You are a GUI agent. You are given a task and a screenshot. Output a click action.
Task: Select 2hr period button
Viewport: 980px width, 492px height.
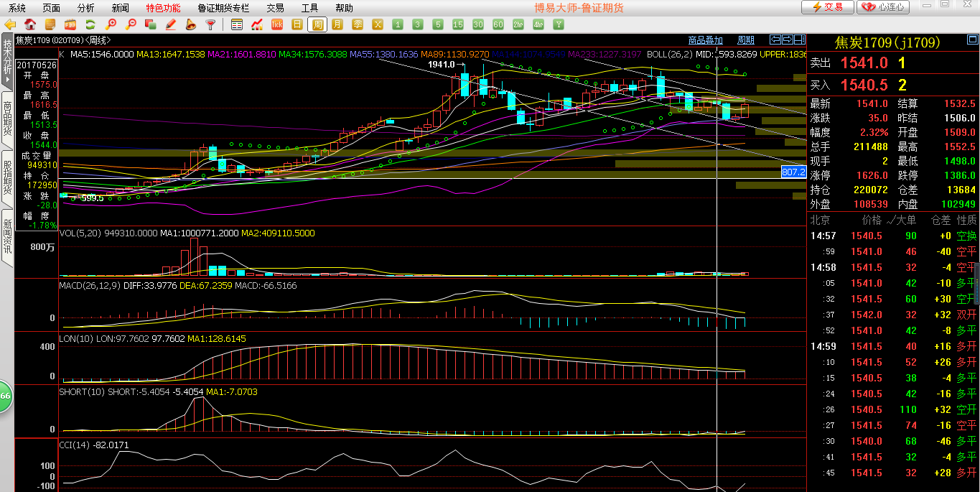(518, 24)
